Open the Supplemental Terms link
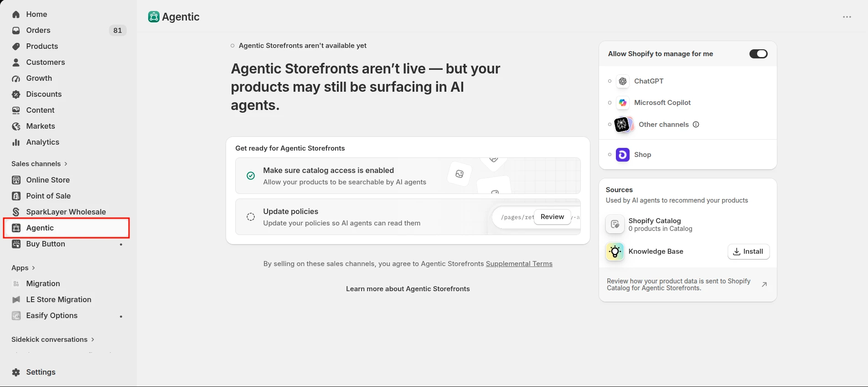This screenshot has width=868, height=387. pos(519,264)
